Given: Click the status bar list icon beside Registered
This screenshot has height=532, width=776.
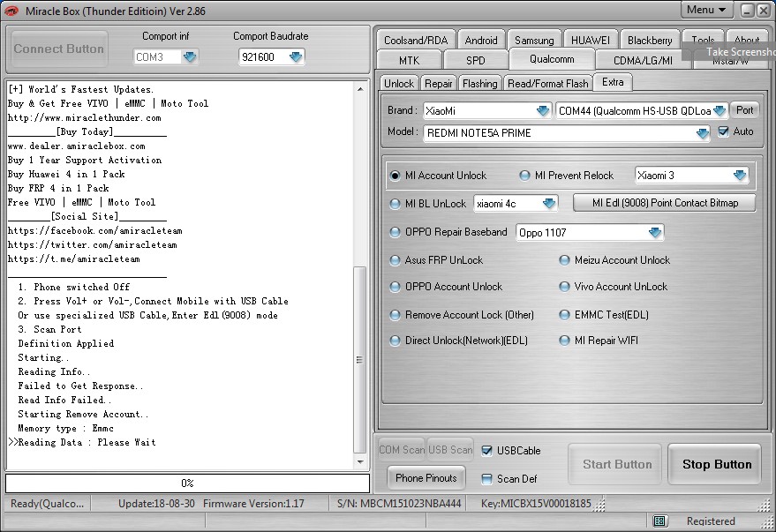Looking at the screenshot, I should tap(659, 521).
